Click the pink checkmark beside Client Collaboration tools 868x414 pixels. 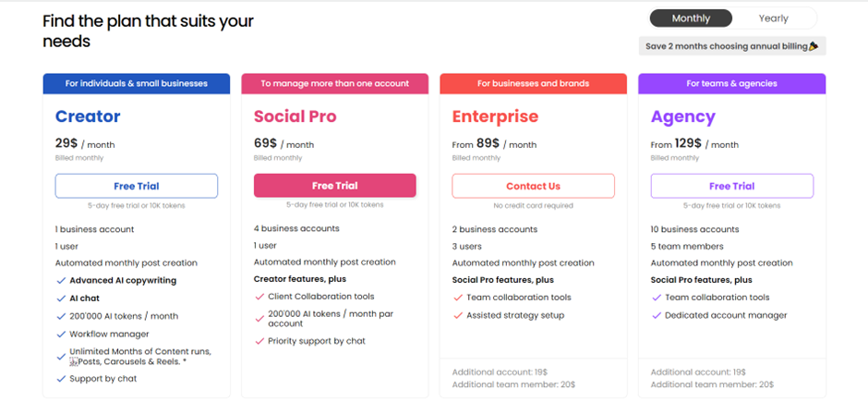259,297
